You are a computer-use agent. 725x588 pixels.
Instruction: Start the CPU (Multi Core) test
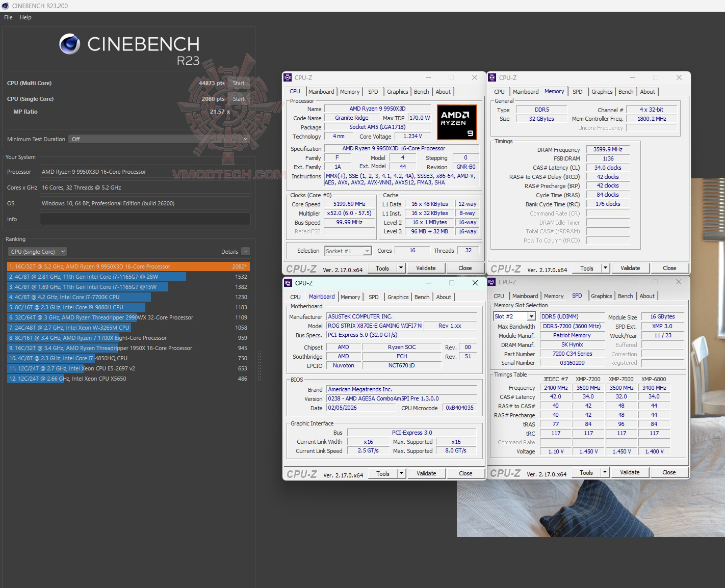[x=239, y=83]
